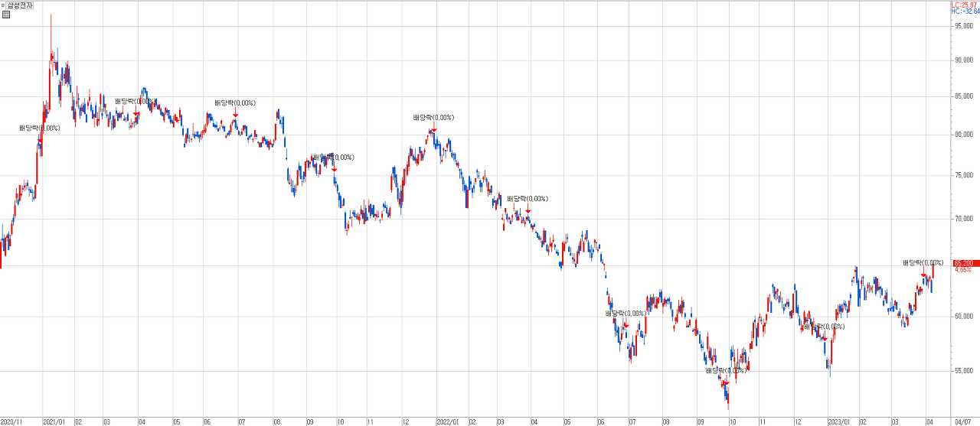
Task: Toggle the small square box beside 삼성전자
Action: click(x=3, y=5)
